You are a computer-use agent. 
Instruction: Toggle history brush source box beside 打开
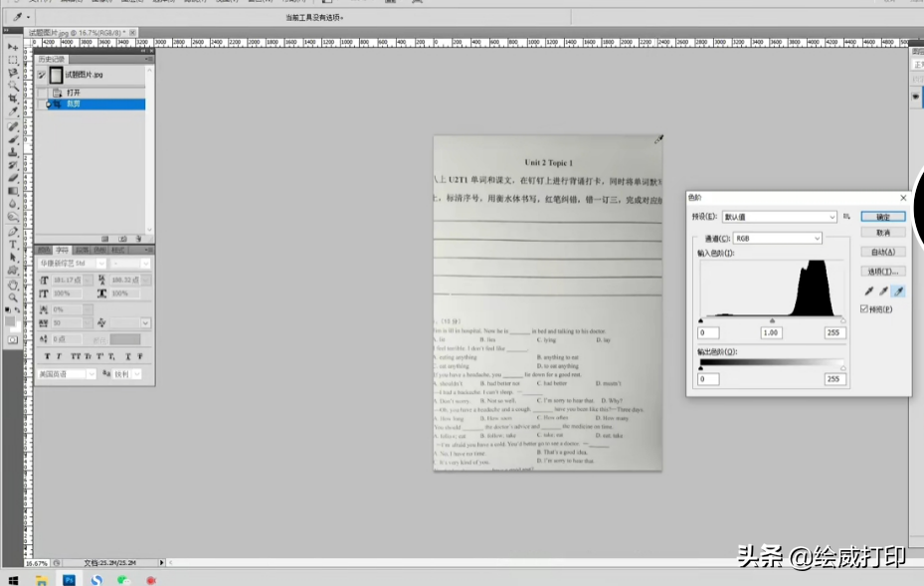pyautogui.click(x=42, y=93)
